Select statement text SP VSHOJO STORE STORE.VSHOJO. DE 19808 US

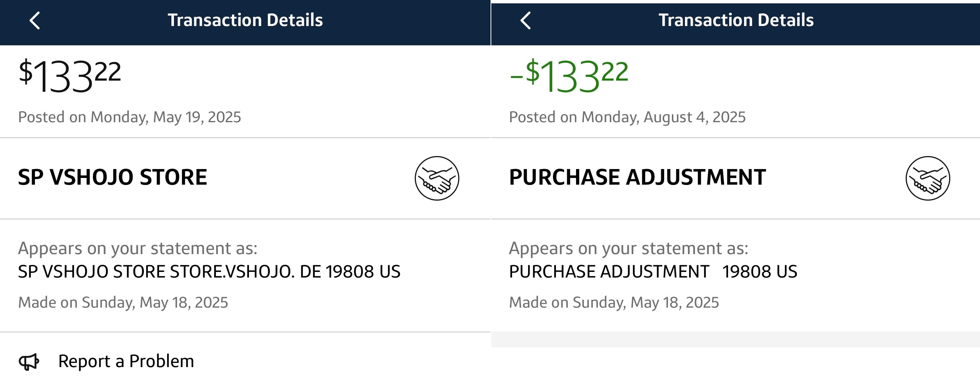(x=209, y=272)
